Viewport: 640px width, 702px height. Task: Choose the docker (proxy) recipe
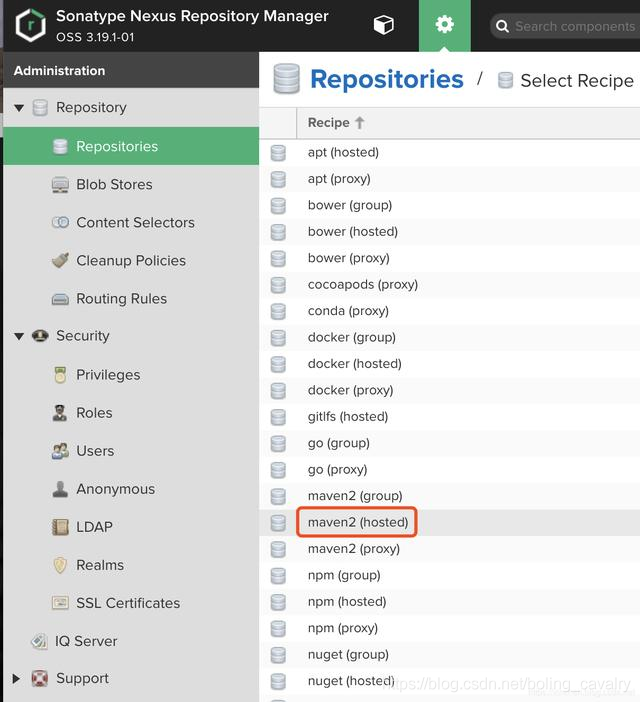click(x=449, y=390)
